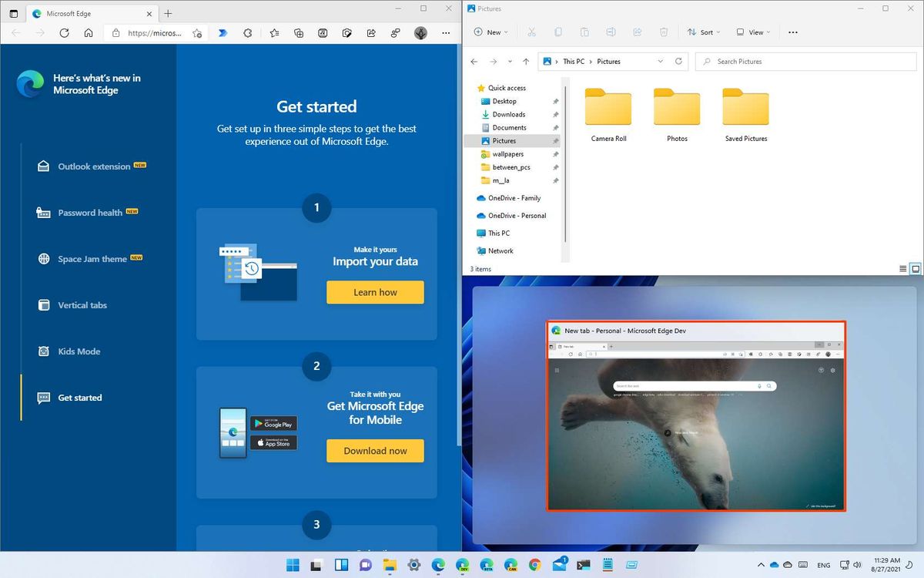Click the Copy icon in File Explorer toolbar

[557, 32]
